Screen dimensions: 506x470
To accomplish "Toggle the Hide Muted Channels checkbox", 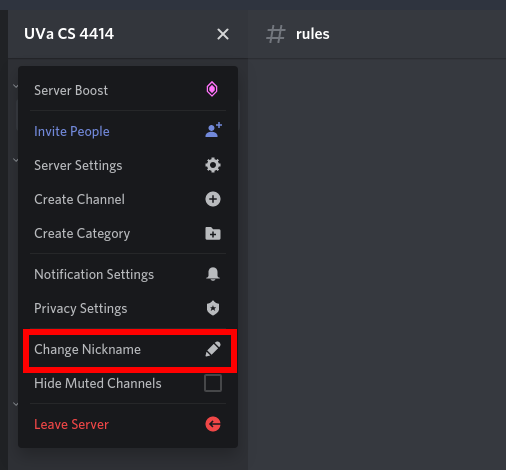I will click(213, 383).
